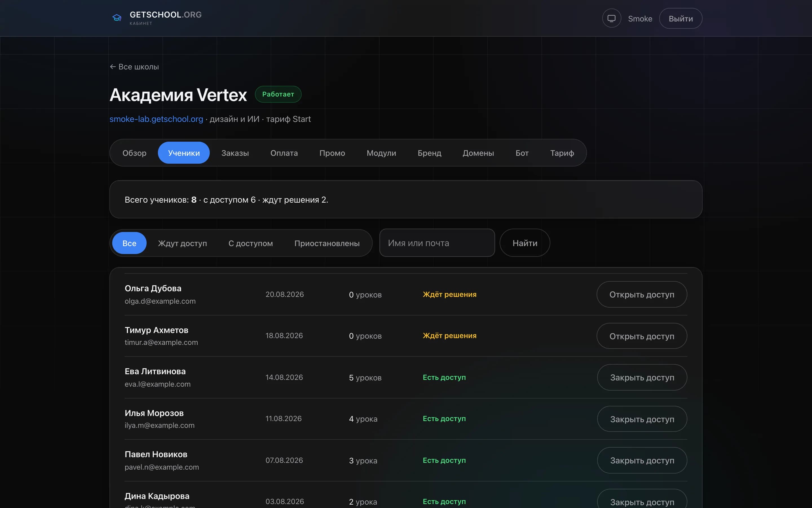Click the name Ева Литвинова
Image resolution: width=812 pixels, height=508 pixels.
155,371
